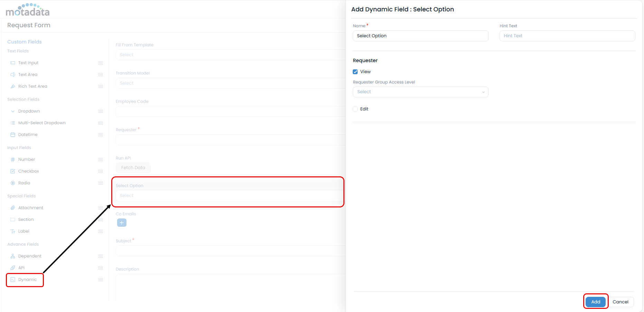Click the Fetch Data button

pos(133,168)
